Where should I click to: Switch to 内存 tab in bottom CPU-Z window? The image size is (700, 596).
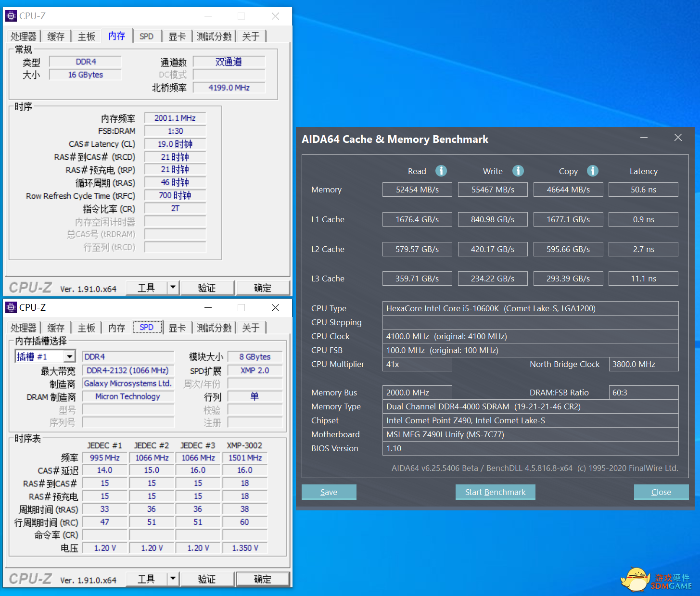click(117, 328)
